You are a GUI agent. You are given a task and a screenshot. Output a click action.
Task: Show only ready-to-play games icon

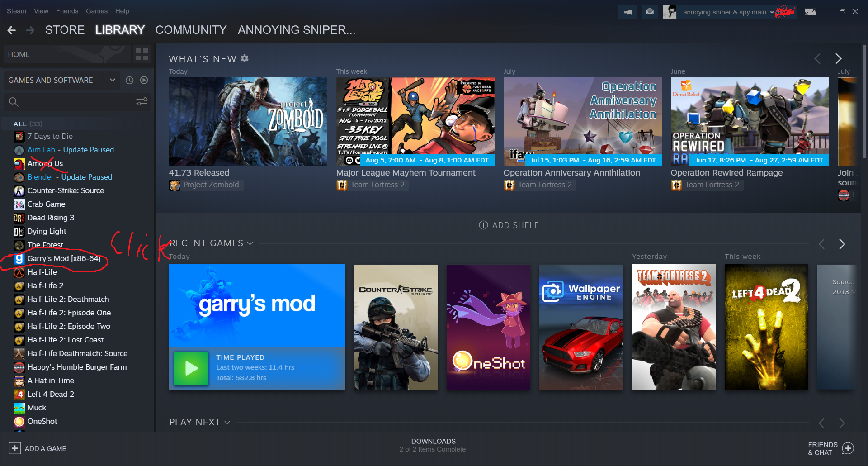click(144, 80)
